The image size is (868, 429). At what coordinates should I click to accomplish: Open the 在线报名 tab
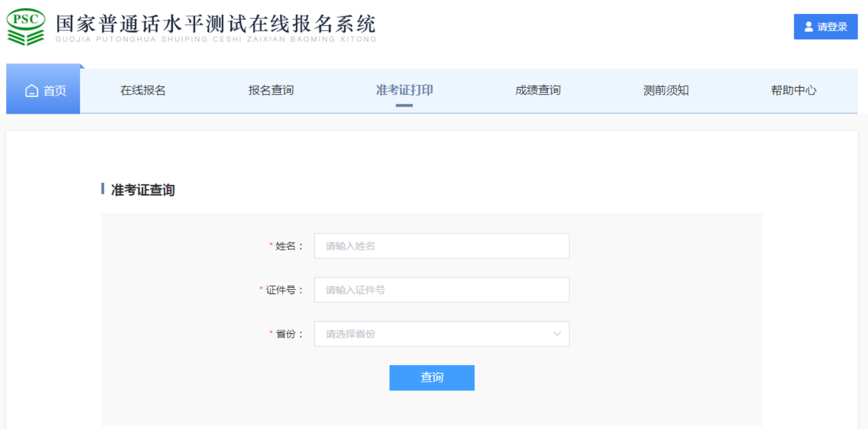pyautogui.click(x=143, y=91)
